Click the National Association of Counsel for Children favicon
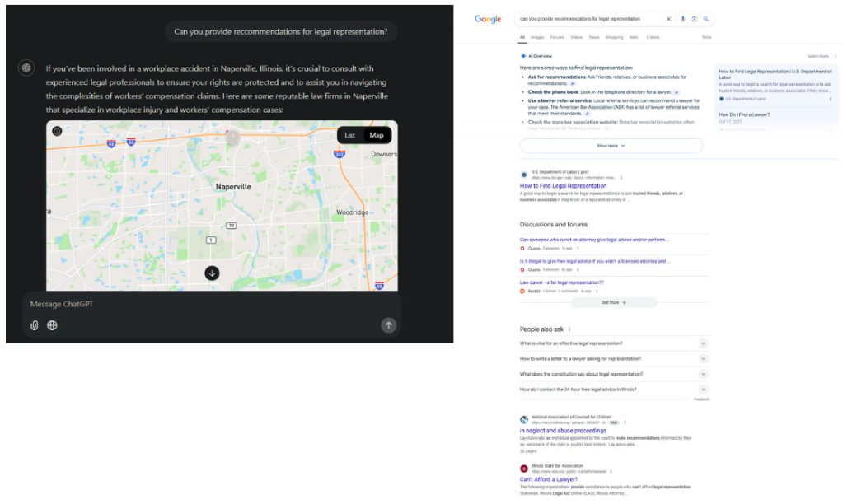Screen dimensions: 843x504 click(524, 420)
